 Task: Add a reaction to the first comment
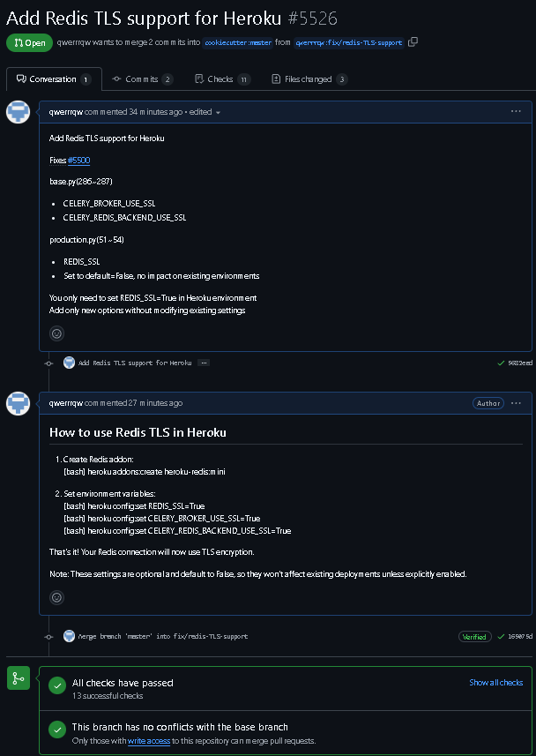coord(56,333)
